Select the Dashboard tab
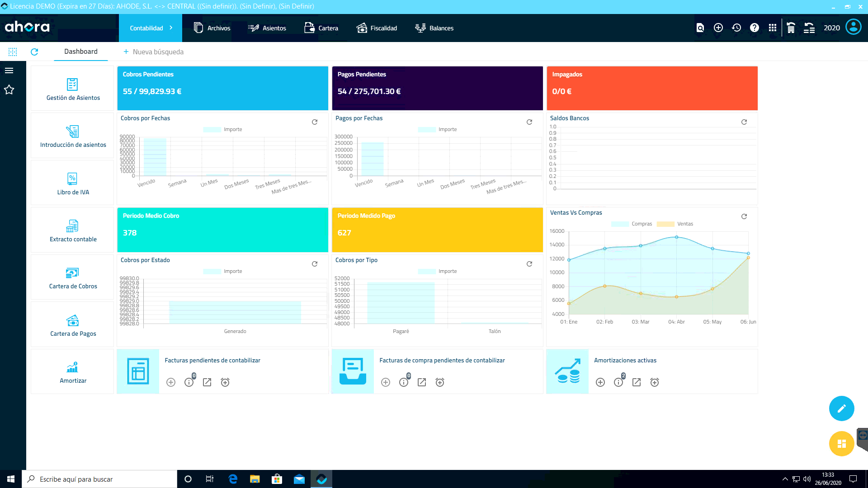This screenshot has height=488, width=868. tap(80, 52)
